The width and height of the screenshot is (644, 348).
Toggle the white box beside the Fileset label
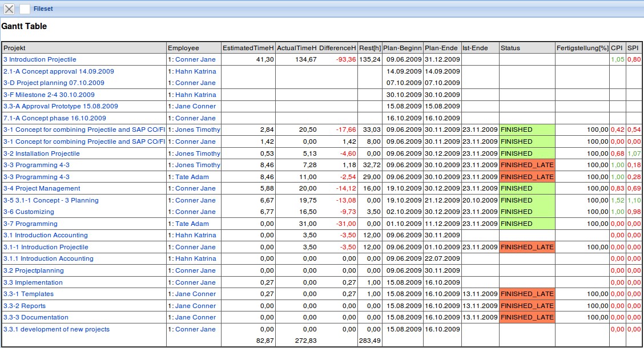(x=25, y=9)
